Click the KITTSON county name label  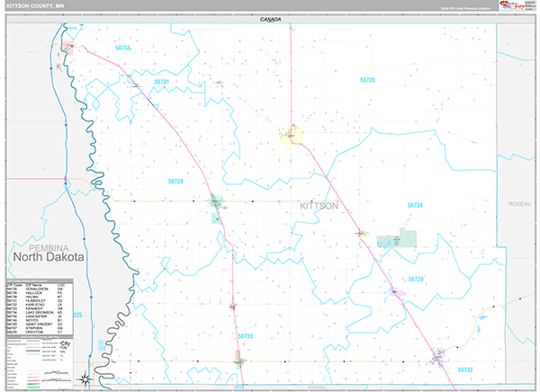coord(319,206)
